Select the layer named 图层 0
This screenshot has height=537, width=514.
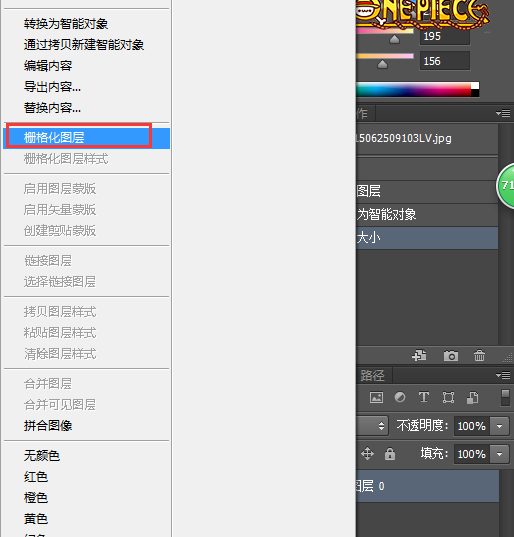[x=427, y=486]
